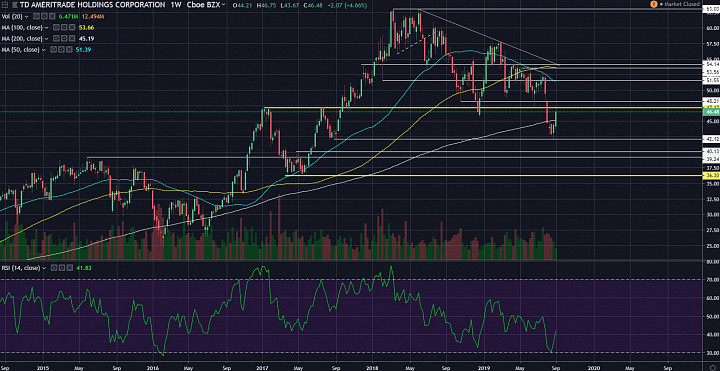Screen dimensions: 720x371
Task: Click the orange earnings badge icon
Action: click(654, 4)
